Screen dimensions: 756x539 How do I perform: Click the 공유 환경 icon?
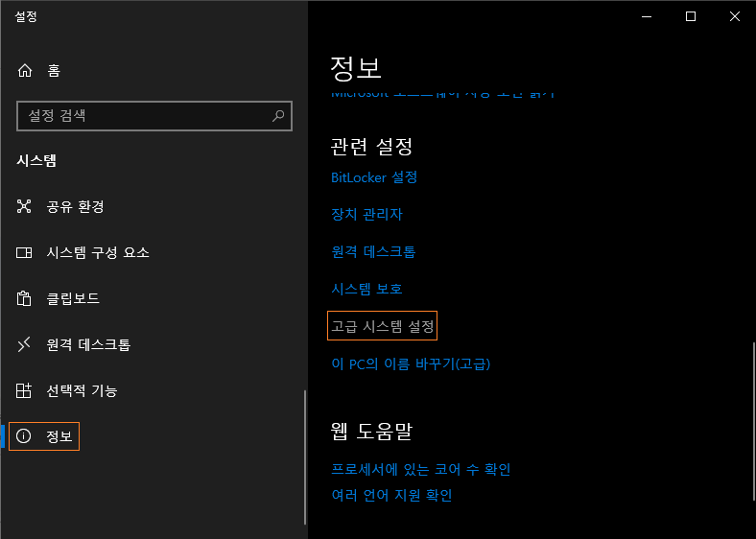pos(24,206)
